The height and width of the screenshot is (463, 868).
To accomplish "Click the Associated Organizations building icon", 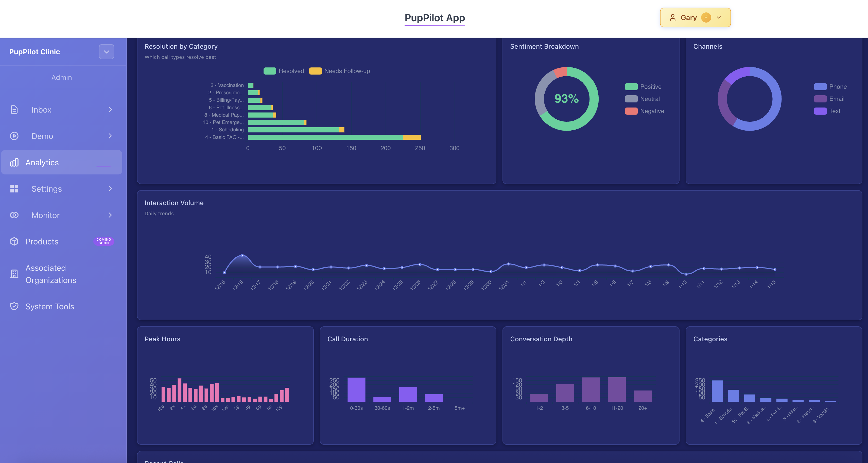I will tap(14, 274).
